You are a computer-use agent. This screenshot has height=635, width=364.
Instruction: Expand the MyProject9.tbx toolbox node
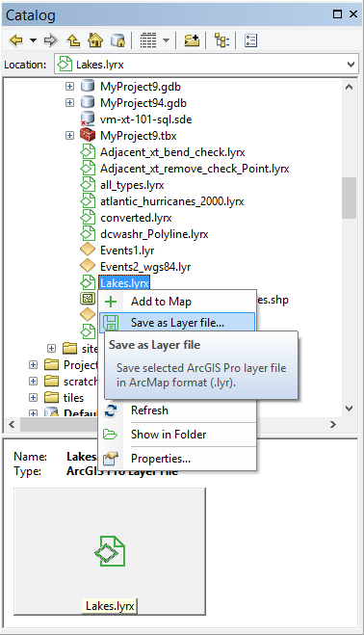(69, 135)
